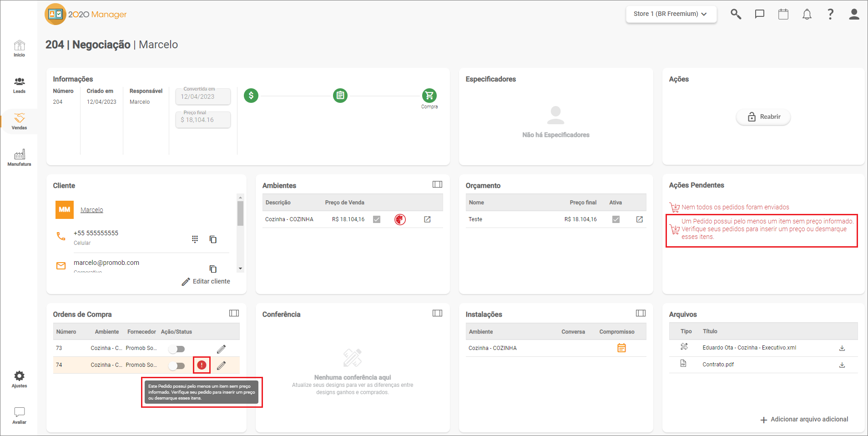Download Eduardo Ota - Cozinha - Executivo.xml
The image size is (868, 436).
(x=842, y=348)
